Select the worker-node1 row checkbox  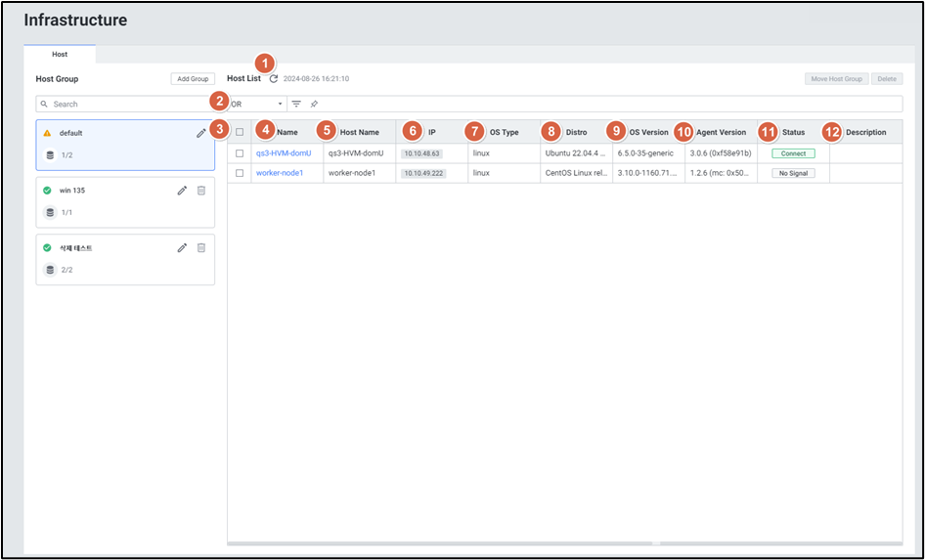pyautogui.click(x=240, y=173)
